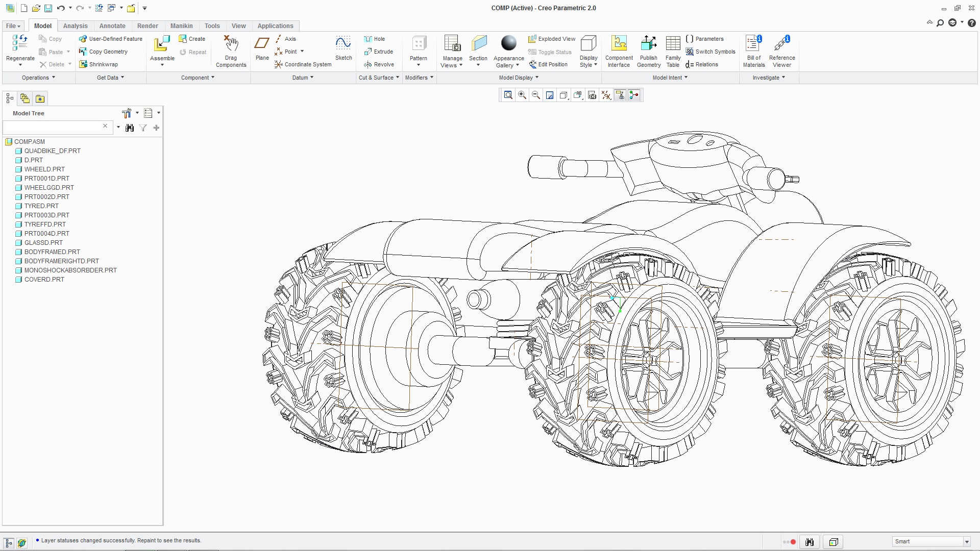
Task: Toggle the Exploded View button
Action: click(552, 39)
